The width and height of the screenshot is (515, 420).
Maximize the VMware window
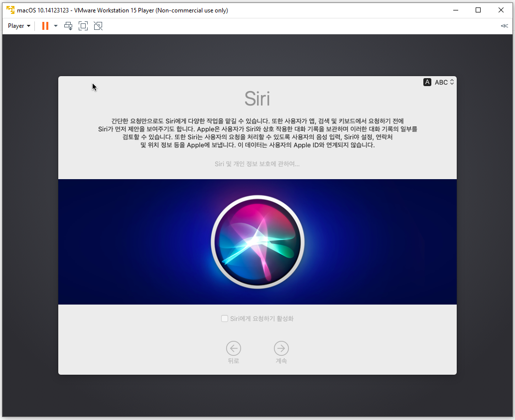point(478,10)
